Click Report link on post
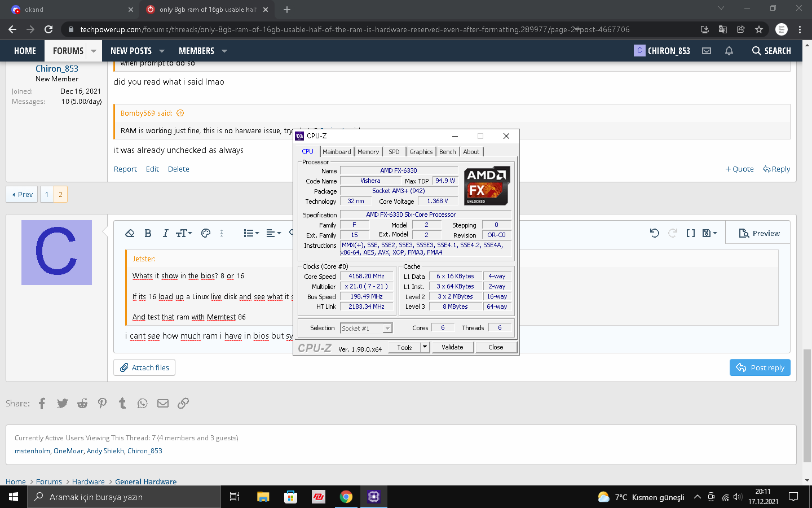Screen dimensions: 812x508 point(125,169)
